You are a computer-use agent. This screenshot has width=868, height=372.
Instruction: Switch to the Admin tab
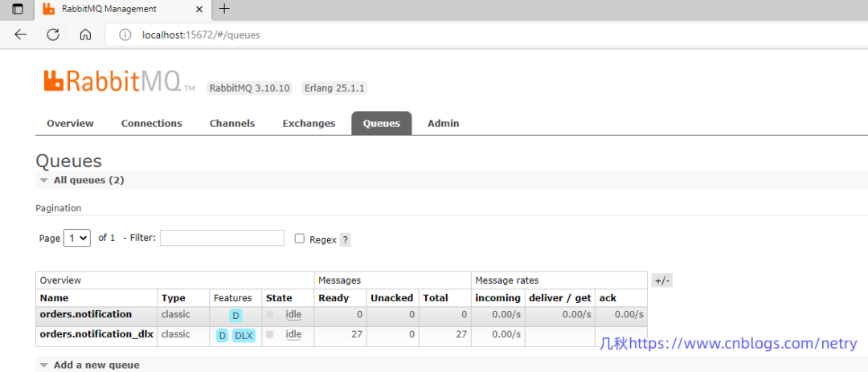444,124
